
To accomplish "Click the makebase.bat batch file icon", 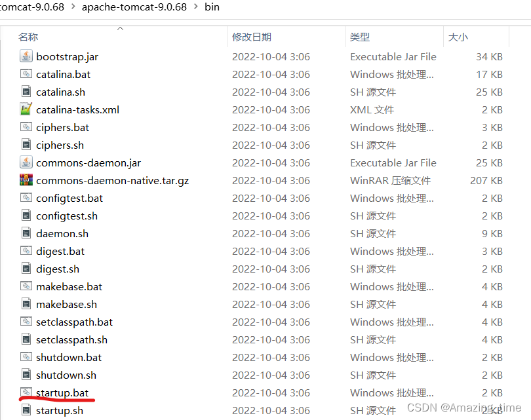I will tap(26, 286).
